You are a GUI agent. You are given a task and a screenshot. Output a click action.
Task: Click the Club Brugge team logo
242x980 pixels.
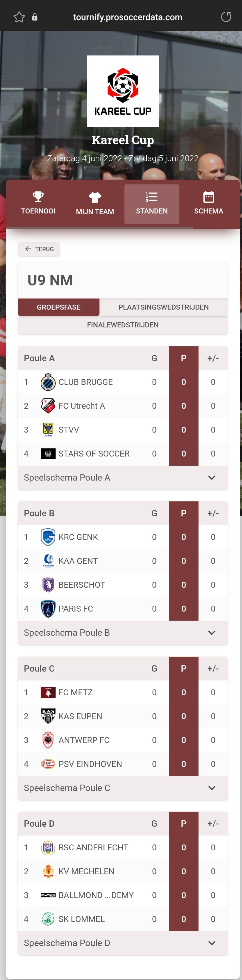tap(48, 382)
